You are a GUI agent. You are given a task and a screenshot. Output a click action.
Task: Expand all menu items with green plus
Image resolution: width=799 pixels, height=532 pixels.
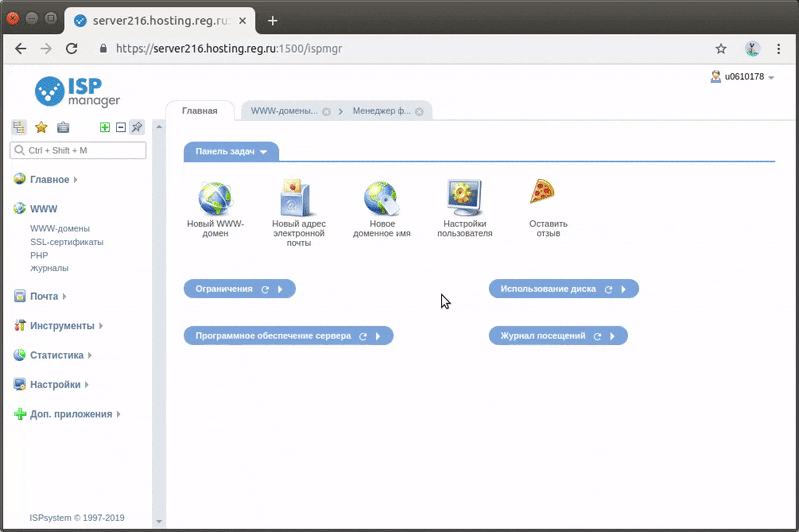(105, 127)
